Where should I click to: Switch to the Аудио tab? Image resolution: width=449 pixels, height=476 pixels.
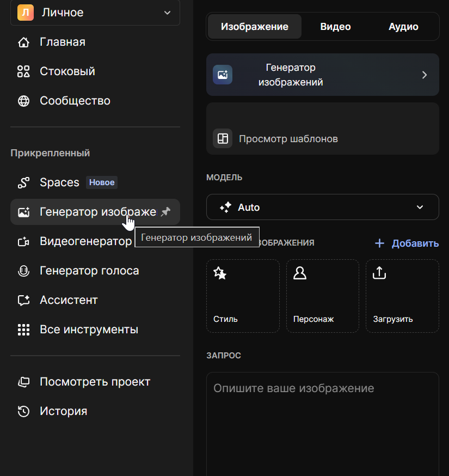click(403, 27)
